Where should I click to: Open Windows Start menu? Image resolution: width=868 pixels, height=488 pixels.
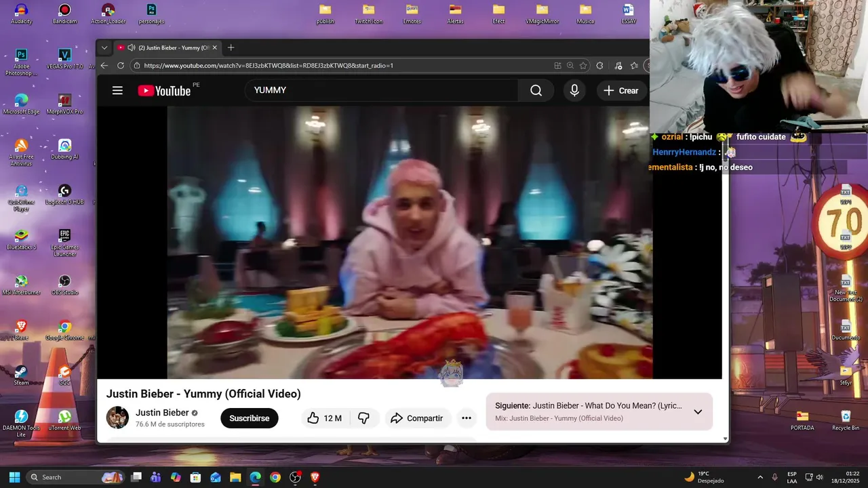coord(14,477)
